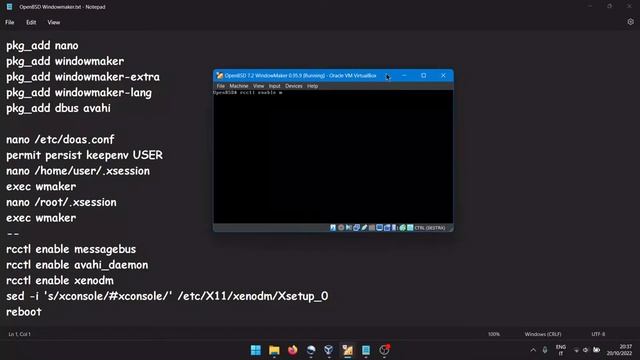This screenshot has height=360, width=640.
Task: Click the VirtualBox title bar app icon
Action: 220,76
